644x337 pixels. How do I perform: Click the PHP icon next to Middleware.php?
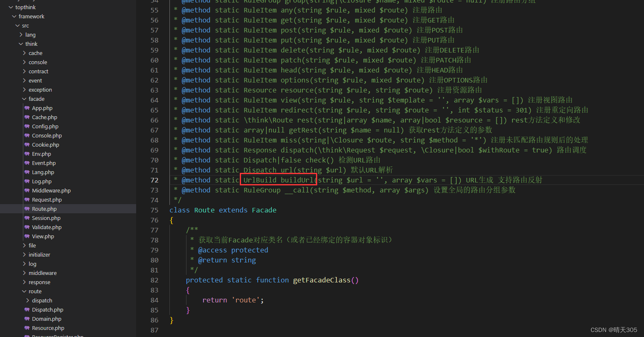(x=27, y=190)
